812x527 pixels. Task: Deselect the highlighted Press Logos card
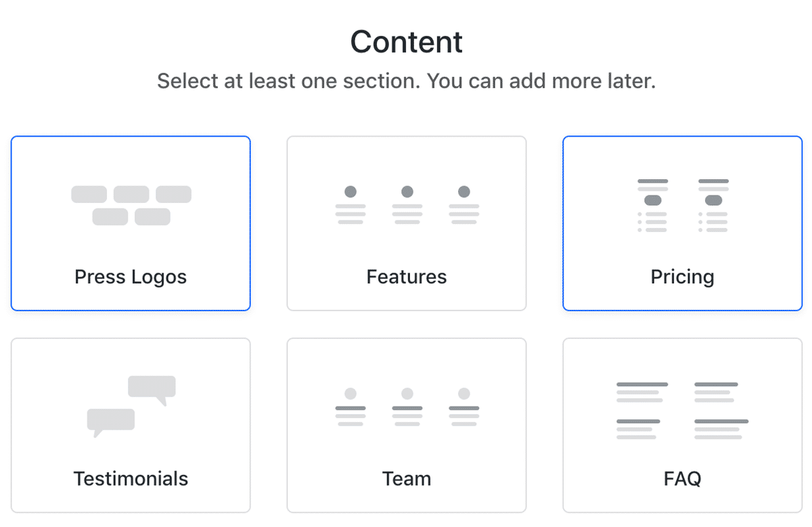tap(131, 223)
